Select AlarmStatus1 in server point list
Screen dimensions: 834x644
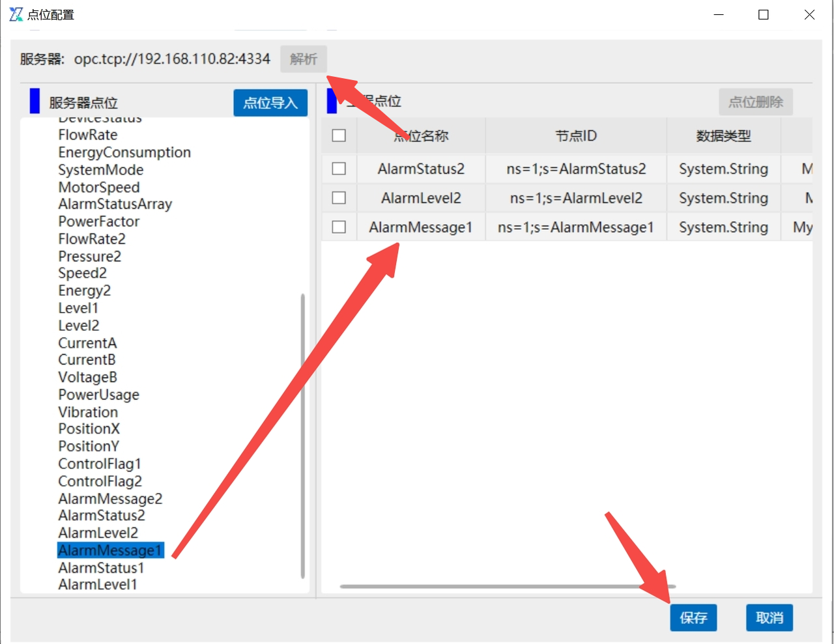point(101,568)
